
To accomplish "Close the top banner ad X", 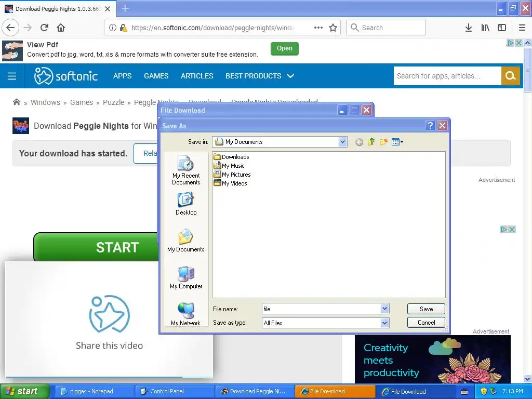I will tap(518, 43).
